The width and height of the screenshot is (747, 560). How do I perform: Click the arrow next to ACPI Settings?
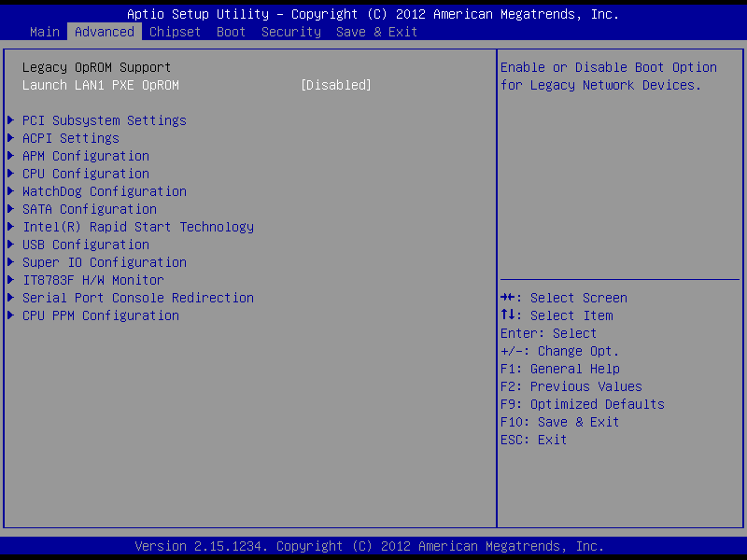(11, 138)
